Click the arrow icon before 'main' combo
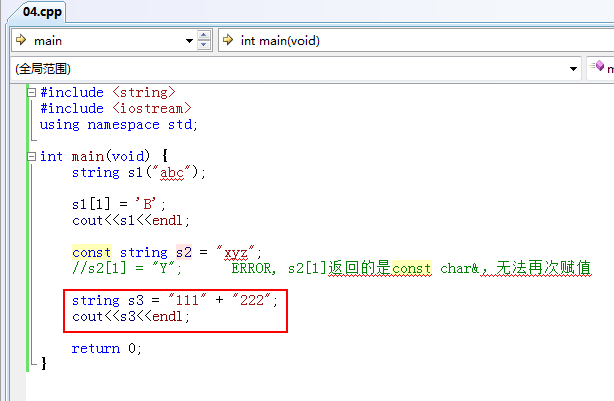 tap(21, 40)
